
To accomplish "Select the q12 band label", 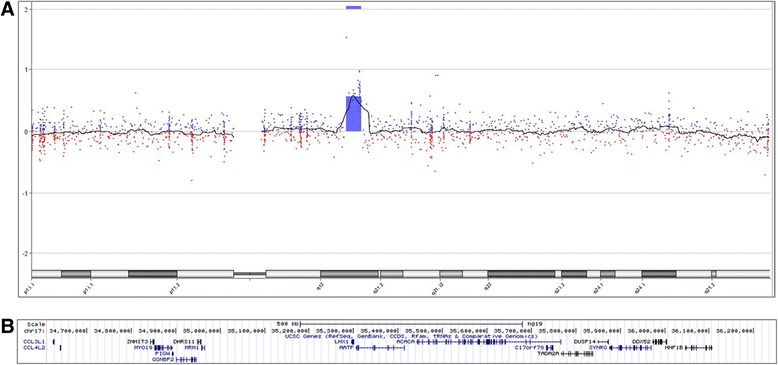I will click(321, 286).
